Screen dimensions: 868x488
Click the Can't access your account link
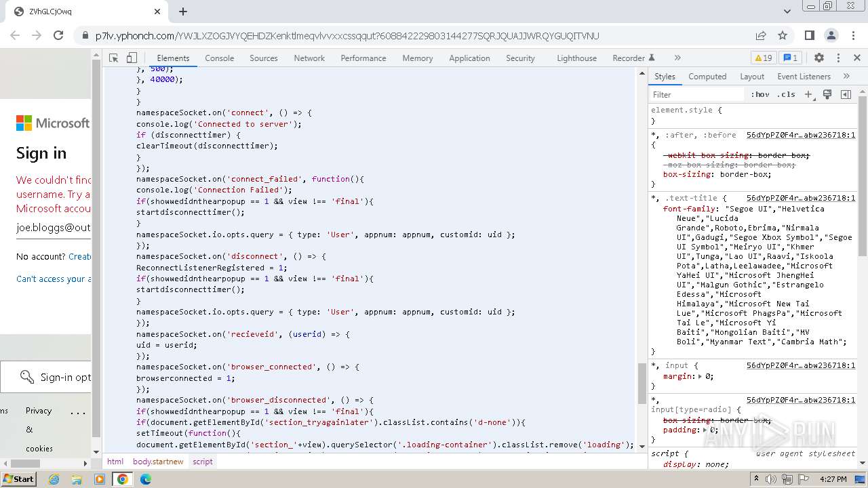(x=54, y=279)
